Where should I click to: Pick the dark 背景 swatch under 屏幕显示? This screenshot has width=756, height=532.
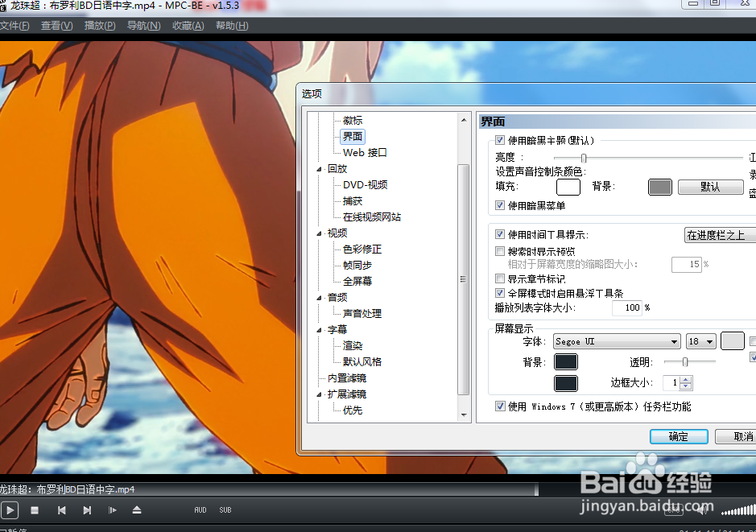[x=566, y=362]
